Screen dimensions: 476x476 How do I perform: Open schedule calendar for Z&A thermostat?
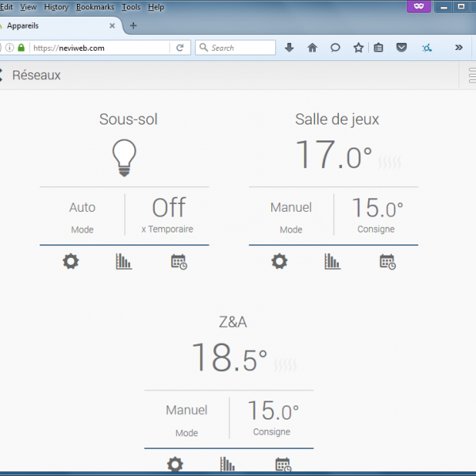coord(282,465)
